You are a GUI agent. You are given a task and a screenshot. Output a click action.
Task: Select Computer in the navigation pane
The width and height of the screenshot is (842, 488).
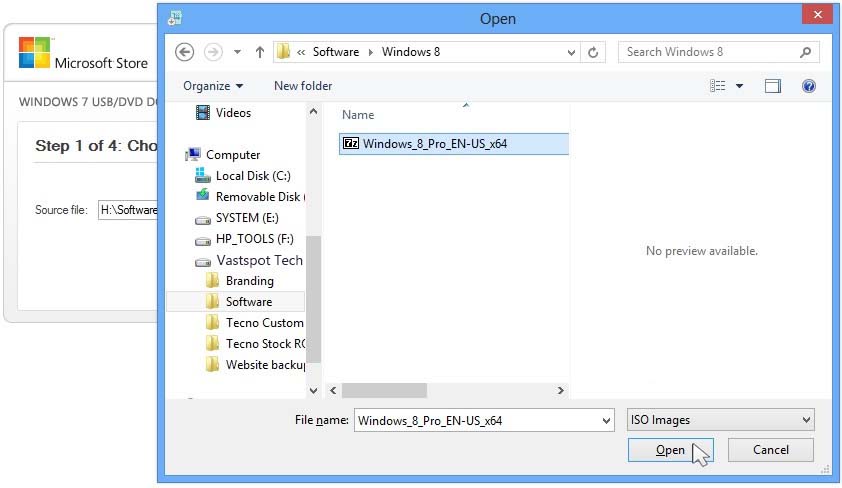(x=233, y=155)
